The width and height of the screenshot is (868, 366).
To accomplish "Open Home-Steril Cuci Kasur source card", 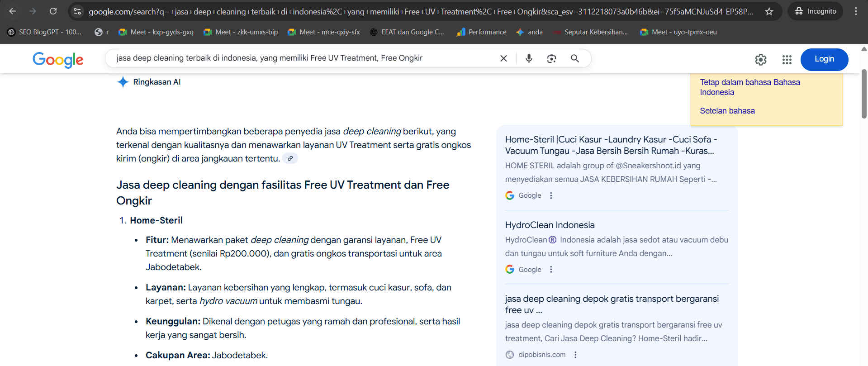I will coord(611,145).
